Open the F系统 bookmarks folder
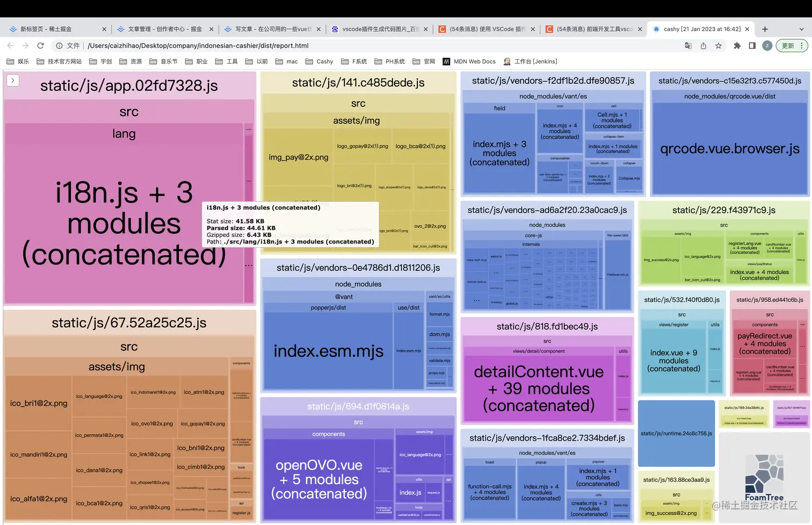The width and height of the screenshot is (812, 525). coord(353,61)
